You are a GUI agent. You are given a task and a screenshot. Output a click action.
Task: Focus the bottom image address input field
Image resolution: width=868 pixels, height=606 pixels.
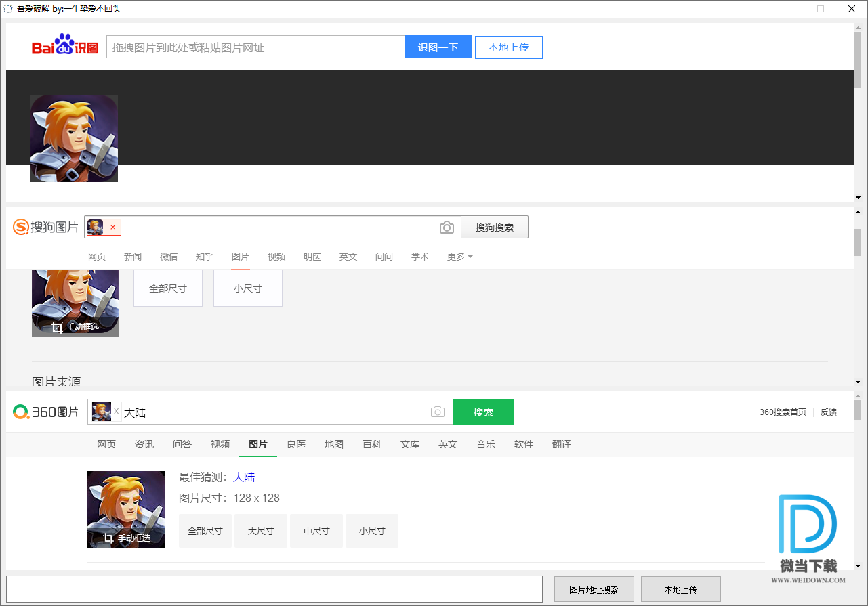pos(274,589)
